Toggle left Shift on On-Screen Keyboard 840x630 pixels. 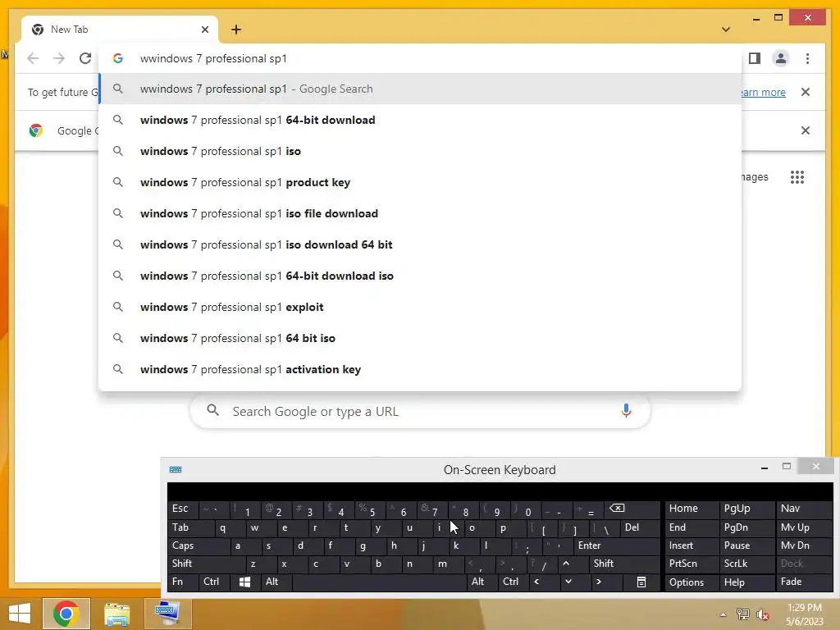(x=206, y=564)
